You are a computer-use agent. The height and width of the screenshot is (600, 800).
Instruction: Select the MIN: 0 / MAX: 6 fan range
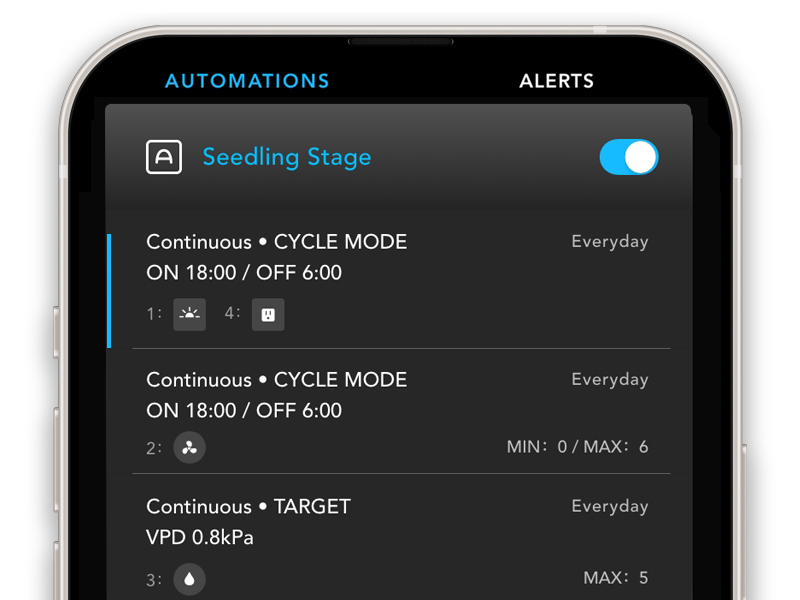(577, 447)
